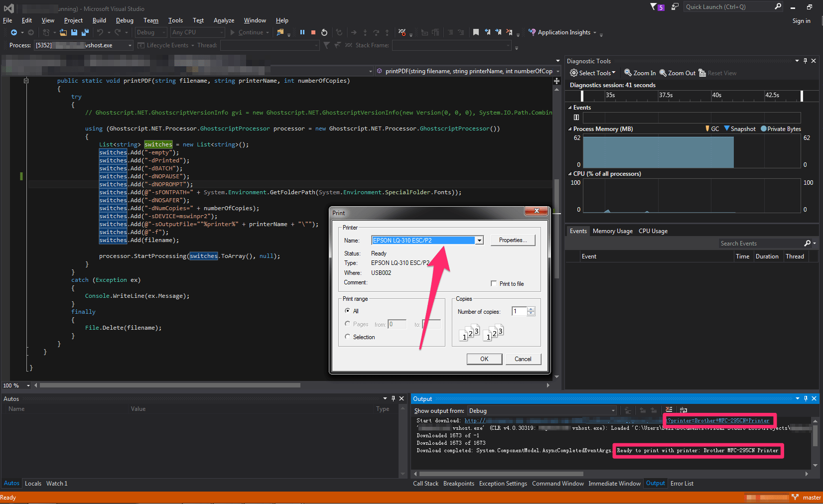Screen dimensions: 823x504
Task: Click the editor horizontal scrollbar thumb
Action: (x=170, y=385)
